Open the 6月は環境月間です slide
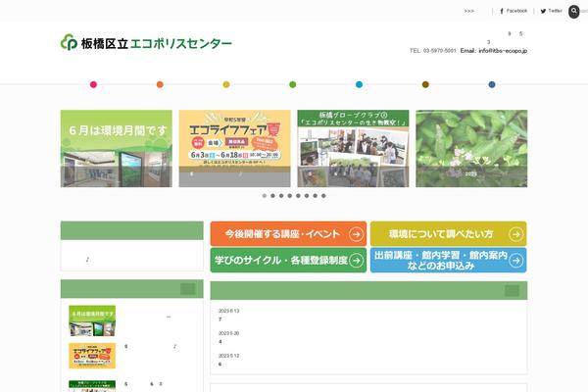Image resolution: width=588 pixels, height=392 pixels. click(x=117, y=149)
